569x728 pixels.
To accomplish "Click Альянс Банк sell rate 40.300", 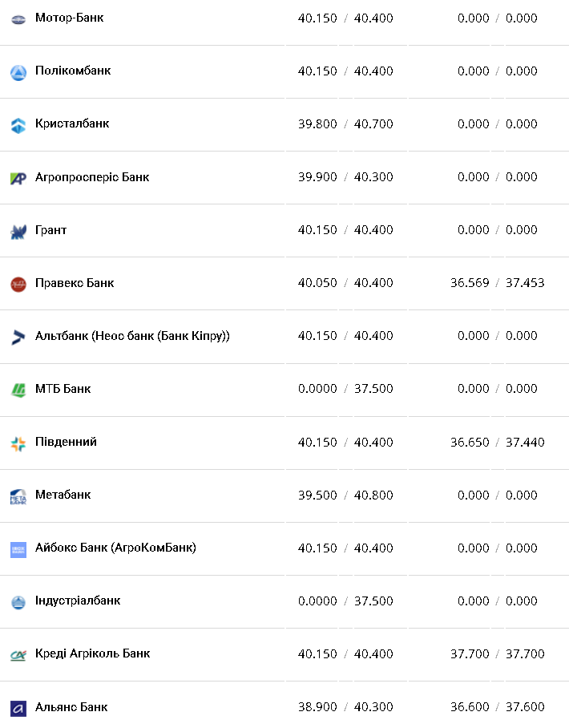I will [x=373, y=707].
